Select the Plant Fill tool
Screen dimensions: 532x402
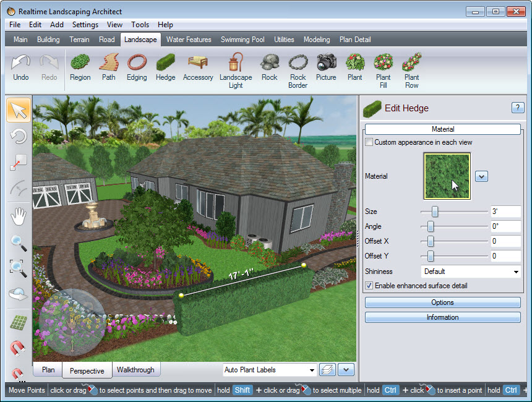pos(384,71)
